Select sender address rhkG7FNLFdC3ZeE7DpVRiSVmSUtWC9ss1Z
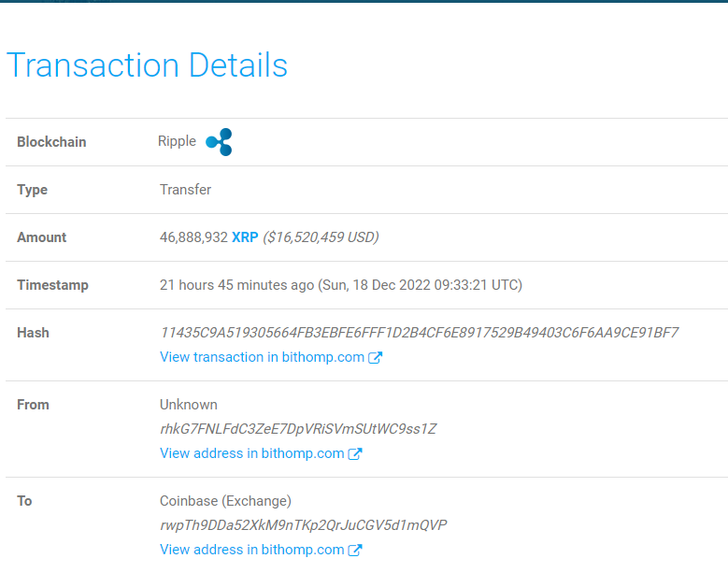 [298, 429]
